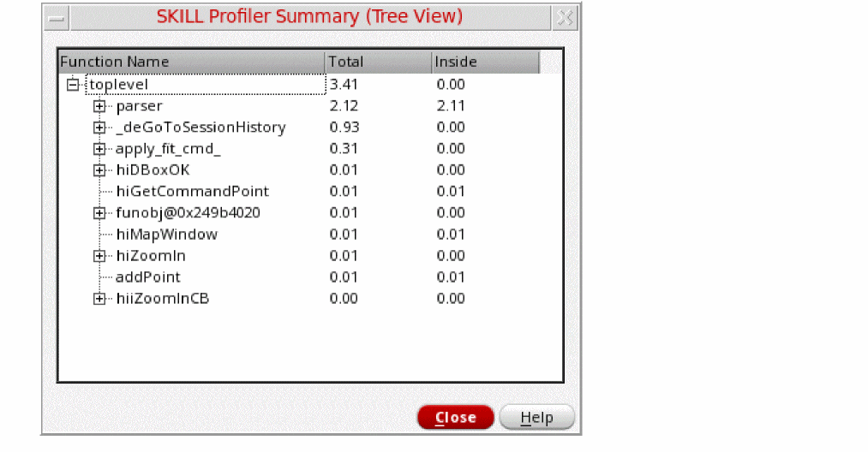Select the parser function label

(x=139, y=106)
